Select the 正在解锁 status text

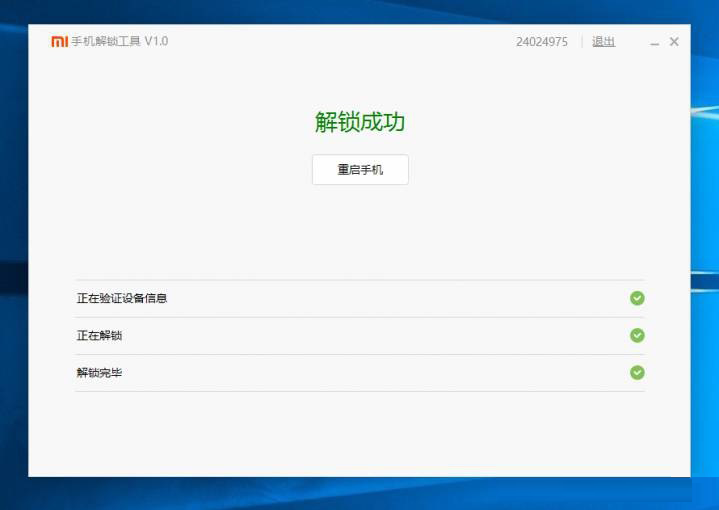(x=99, y=335)
